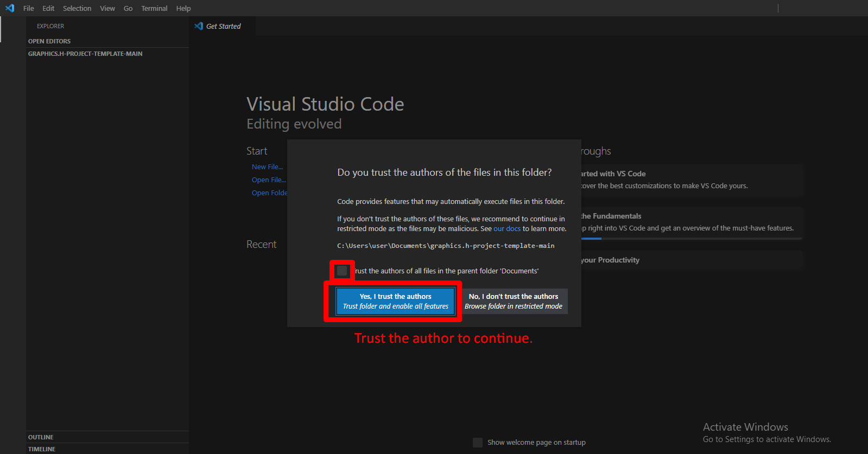Image resolution: width=868 pixels, height=454 pixels.
Task: Click the Open File... link
Action: pyautogui.click(x=269, y=180)
